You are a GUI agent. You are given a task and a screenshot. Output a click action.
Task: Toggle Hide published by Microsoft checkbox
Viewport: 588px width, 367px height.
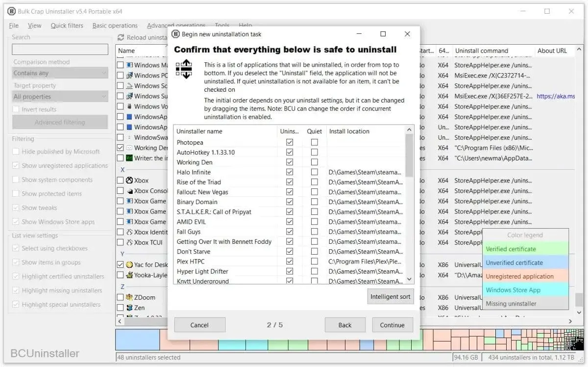click(16, 152)
